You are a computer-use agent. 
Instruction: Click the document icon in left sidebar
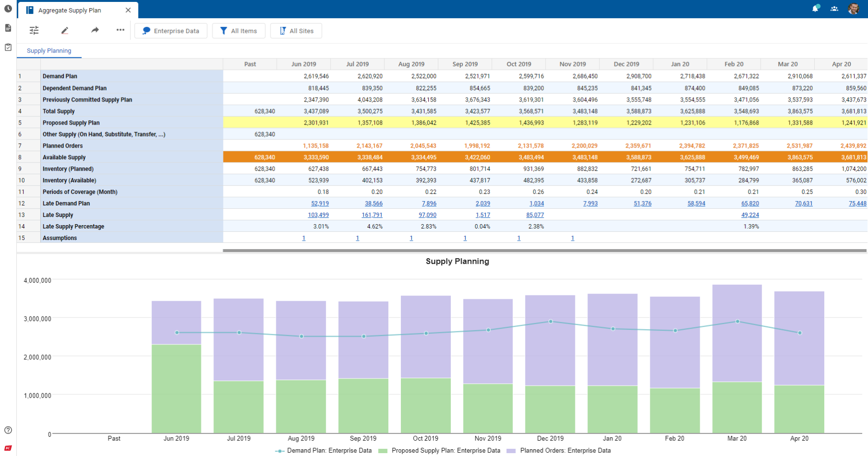point(8,28)
